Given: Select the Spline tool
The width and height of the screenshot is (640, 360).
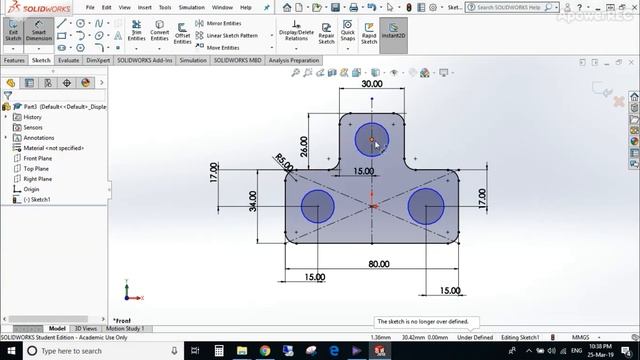Looking at the screenshot, I should pos(99,24).
